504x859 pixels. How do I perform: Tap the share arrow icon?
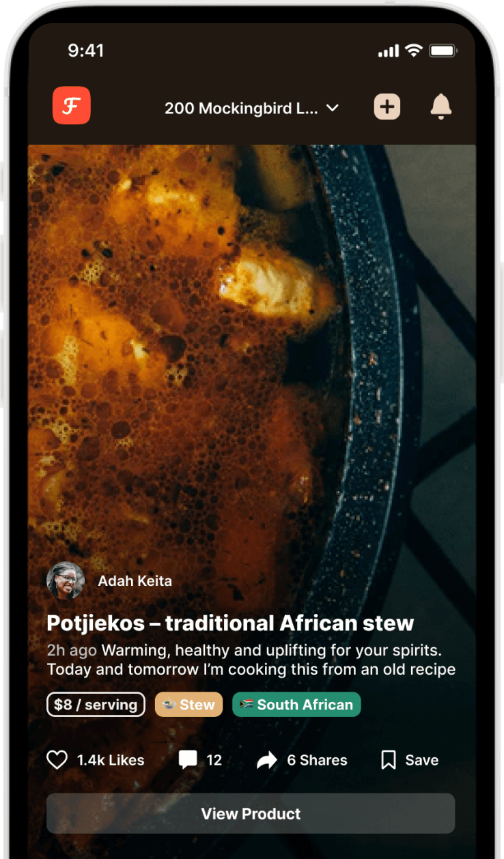(x=267, y=760)
